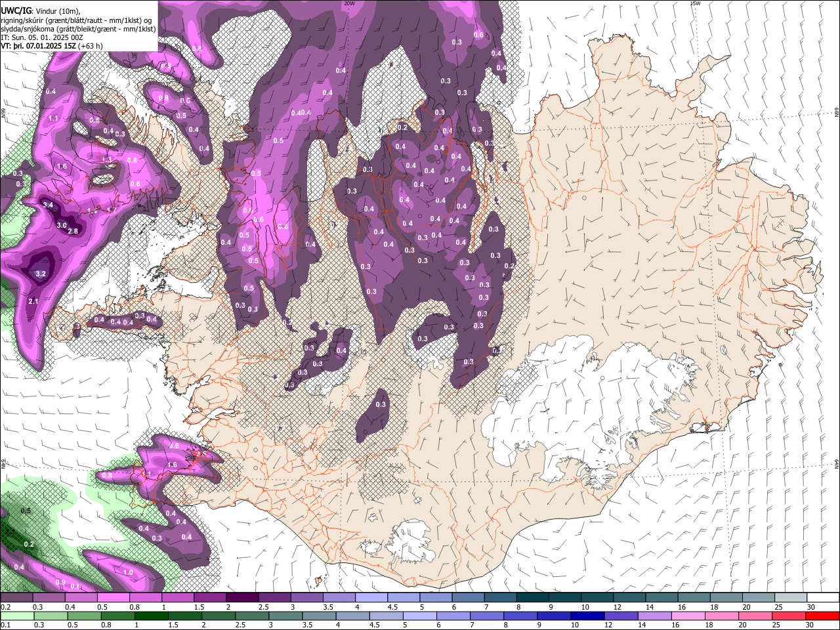Pick upper-row dark teal swatch between 8 and 9

(533, 598)
